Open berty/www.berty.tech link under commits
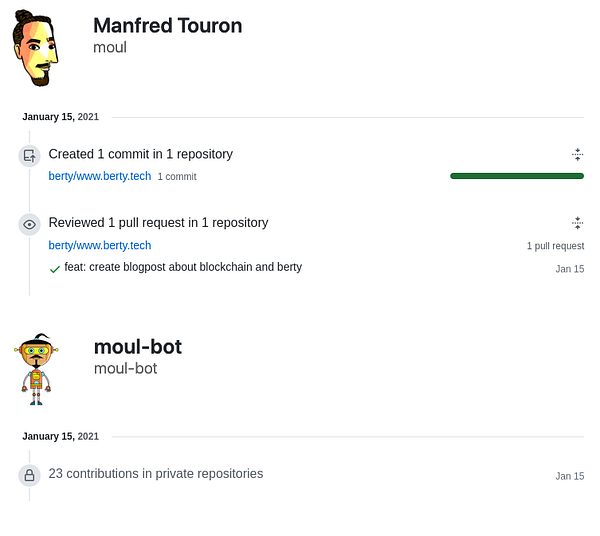600x536 pixels. click(100, 176)
